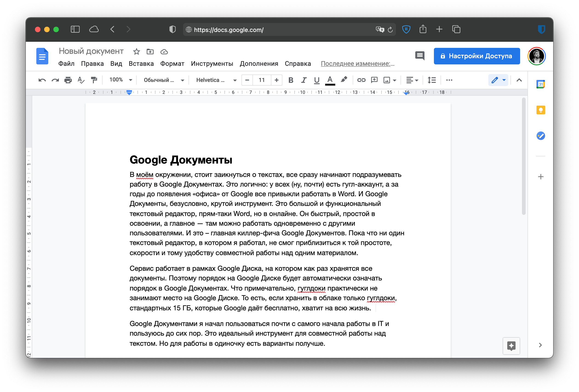Click the Undo arrow in toolbar
This screenshot has height=392, width=579.
42,80
